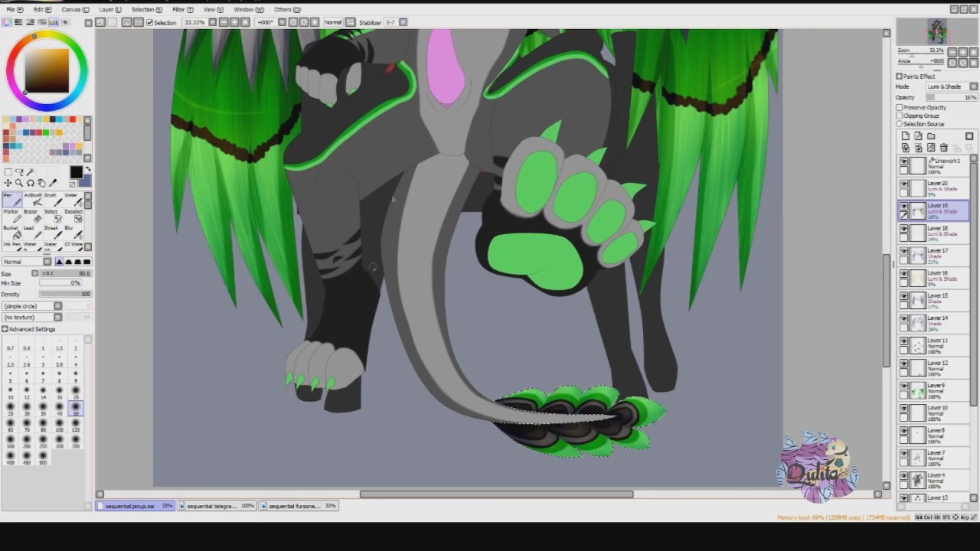This screenshot has width=980, height=551.
Task: Swap foreground and background colors
Action: click(x=87, y=170)
